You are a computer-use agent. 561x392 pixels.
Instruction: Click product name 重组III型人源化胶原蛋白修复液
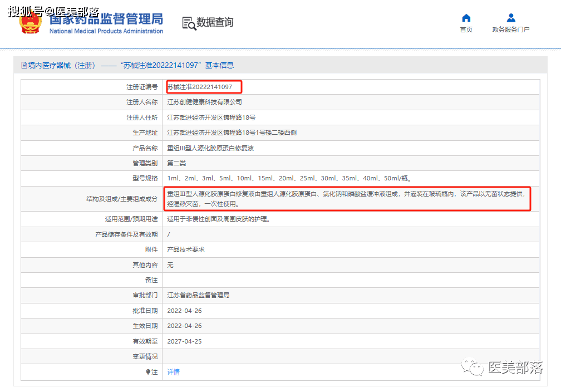click(x=210, y=149)
